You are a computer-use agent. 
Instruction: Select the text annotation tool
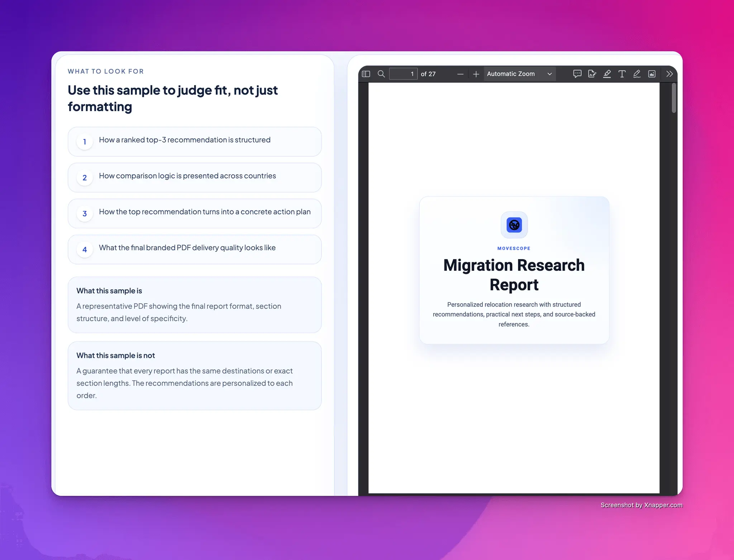pyautogui.click(x=622, y=74)
